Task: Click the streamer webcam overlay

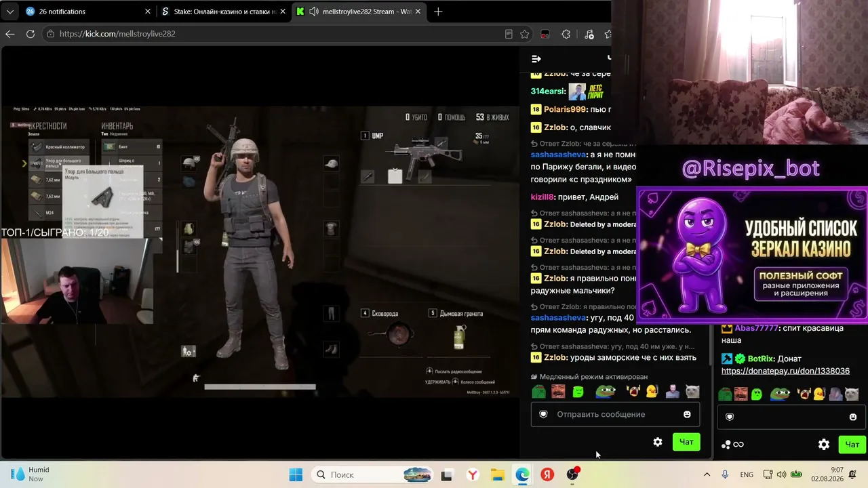Action: (77, 281)
